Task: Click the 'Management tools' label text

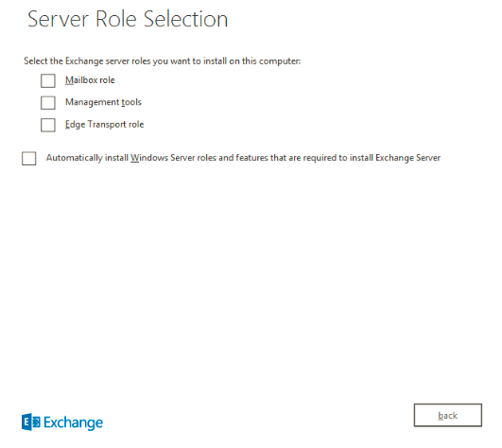Action: (103, 102)
